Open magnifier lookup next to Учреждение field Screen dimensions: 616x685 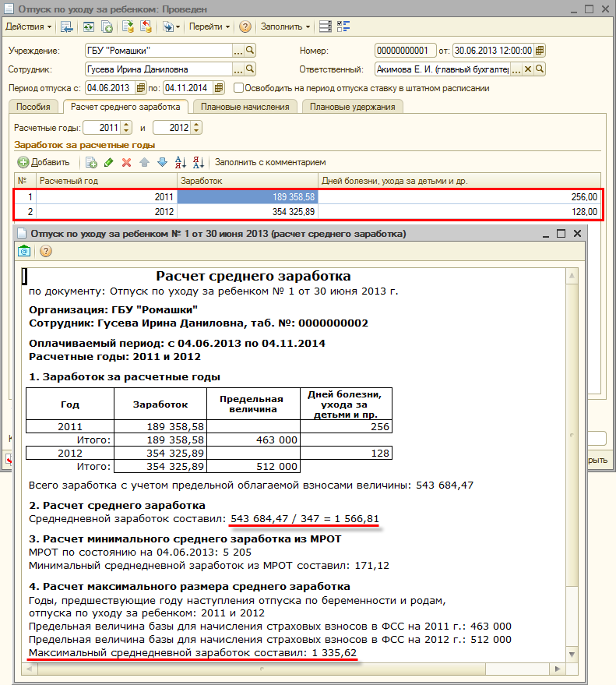tap(251, 51)
